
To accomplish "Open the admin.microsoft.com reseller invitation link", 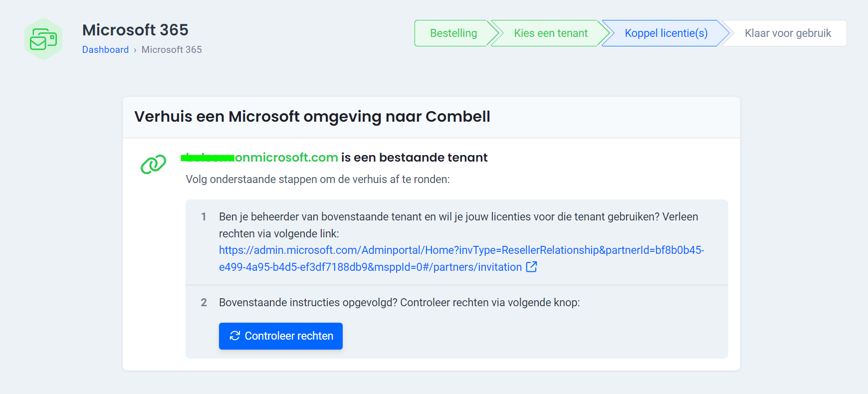I will tap(461, 258).
